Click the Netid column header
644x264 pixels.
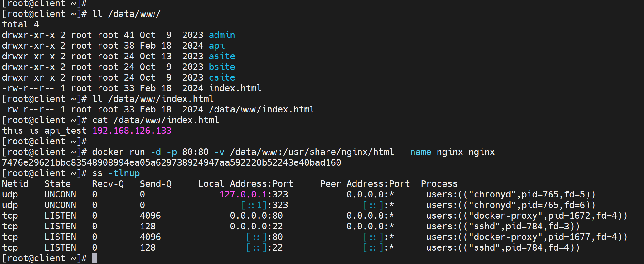coord(15,184)
